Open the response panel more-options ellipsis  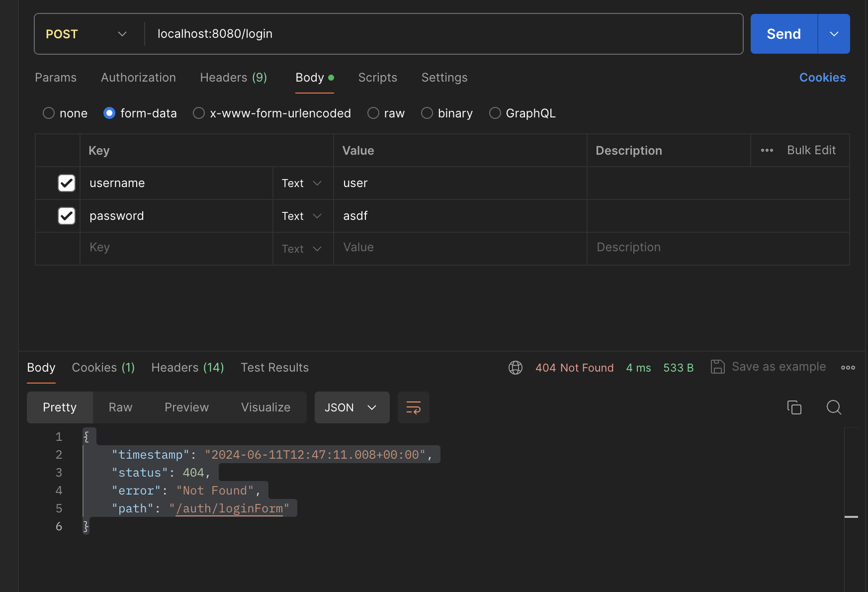(x=848, y=368)
